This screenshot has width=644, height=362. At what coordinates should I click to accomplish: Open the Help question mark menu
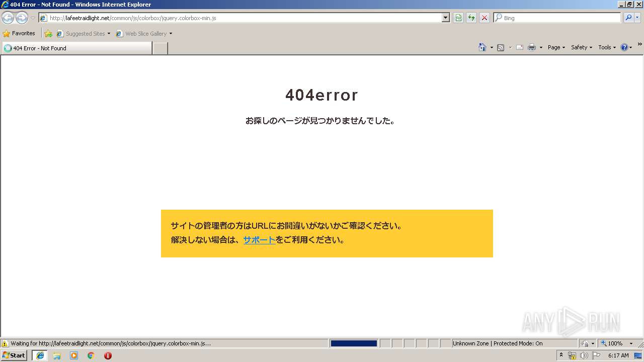click(626, 47)
